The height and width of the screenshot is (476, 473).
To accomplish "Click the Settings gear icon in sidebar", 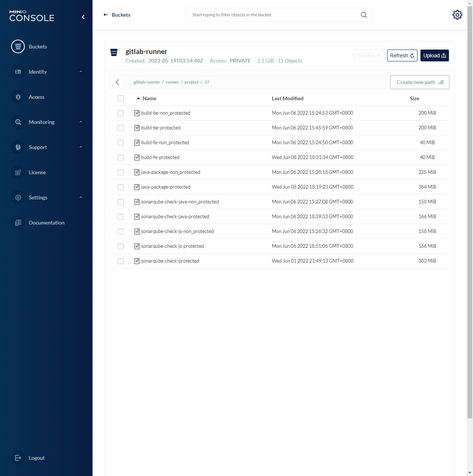I will [x=18, y=198].
